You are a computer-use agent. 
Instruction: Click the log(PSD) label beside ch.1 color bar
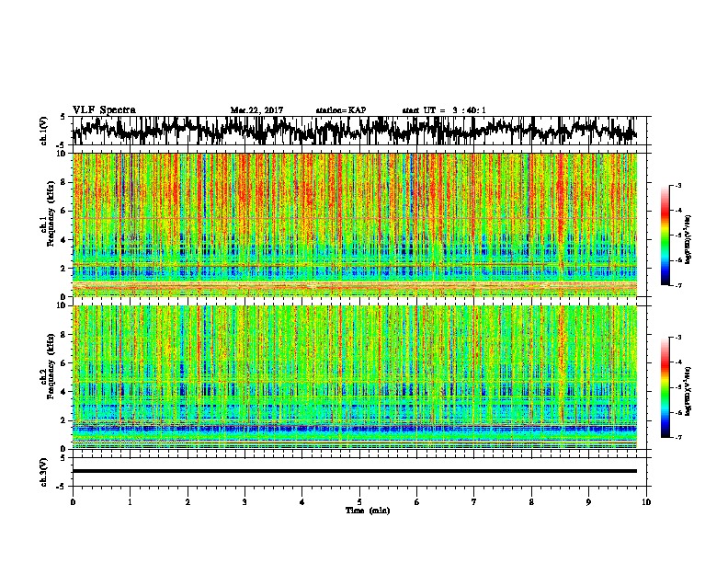pos(688,240)
